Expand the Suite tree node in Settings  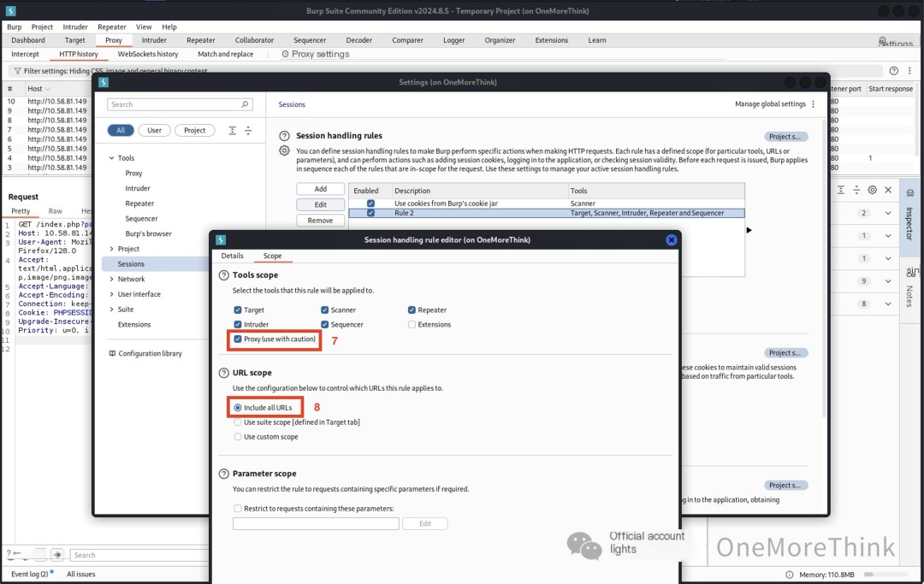pyautogui.click(x=111, y=310)
